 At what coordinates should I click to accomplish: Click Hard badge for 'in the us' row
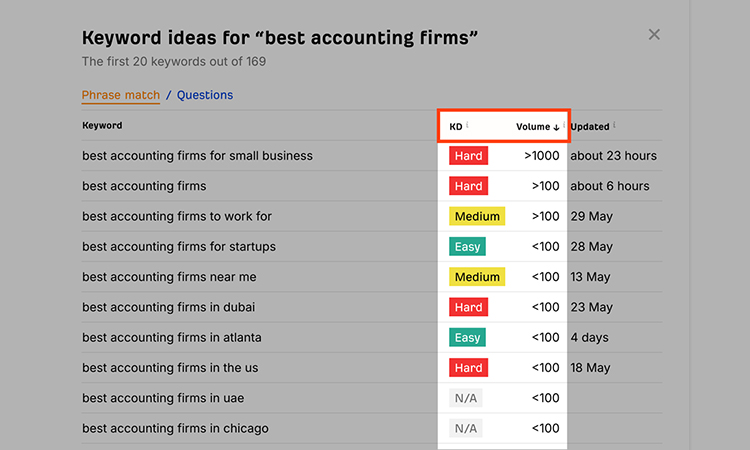pyautogui.click(x=468, y=368)
